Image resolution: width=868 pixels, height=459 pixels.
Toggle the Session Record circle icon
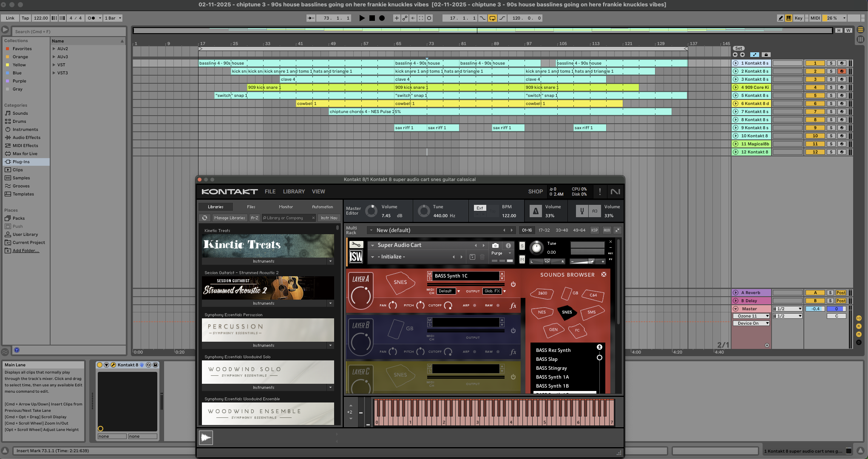point(429,18)
